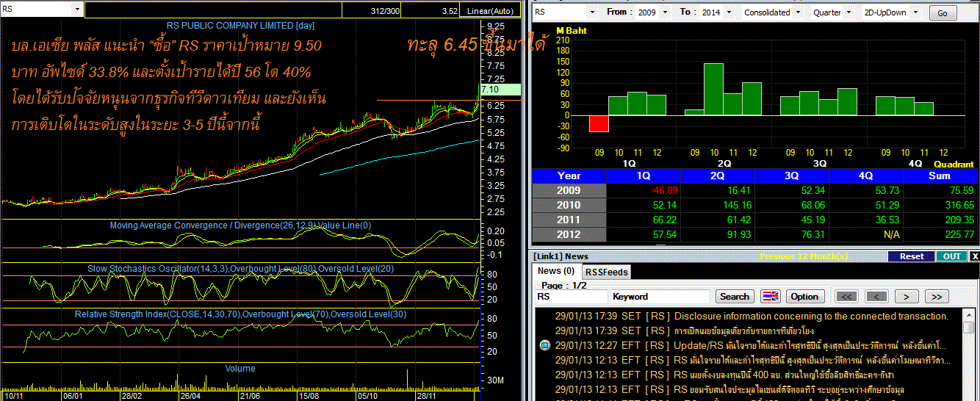980x401 pixels.
Task: Open the Update/RS news headline at 12:27
Action: (810, 345)
